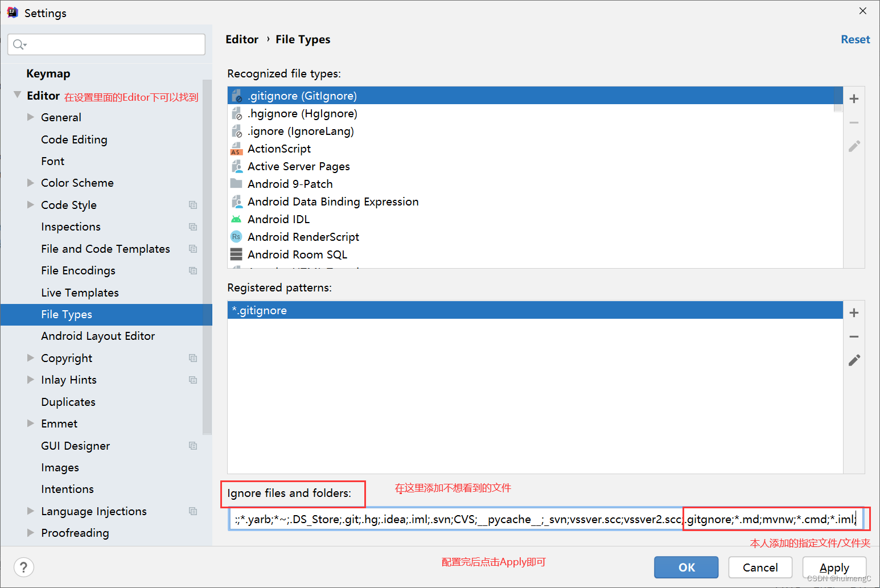Remove the *.gitignore registered pattern
Viewport: 880px width, 588px height.
[854, 336]
